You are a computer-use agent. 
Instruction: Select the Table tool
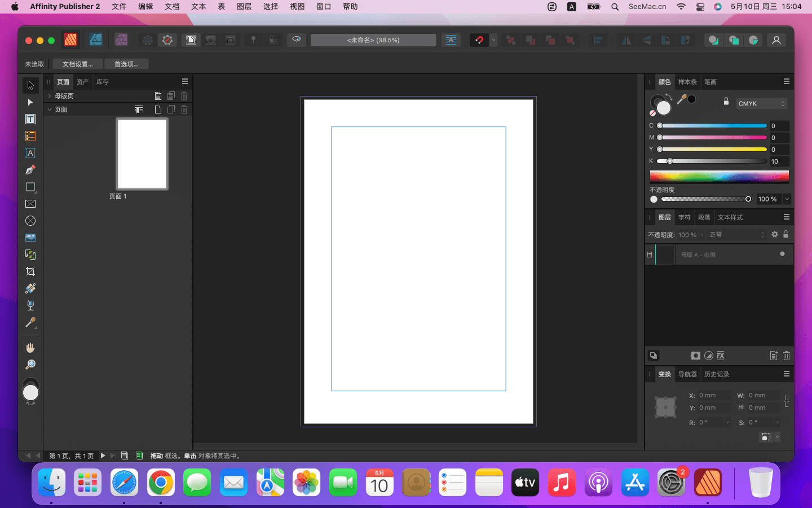pos(30,136)
